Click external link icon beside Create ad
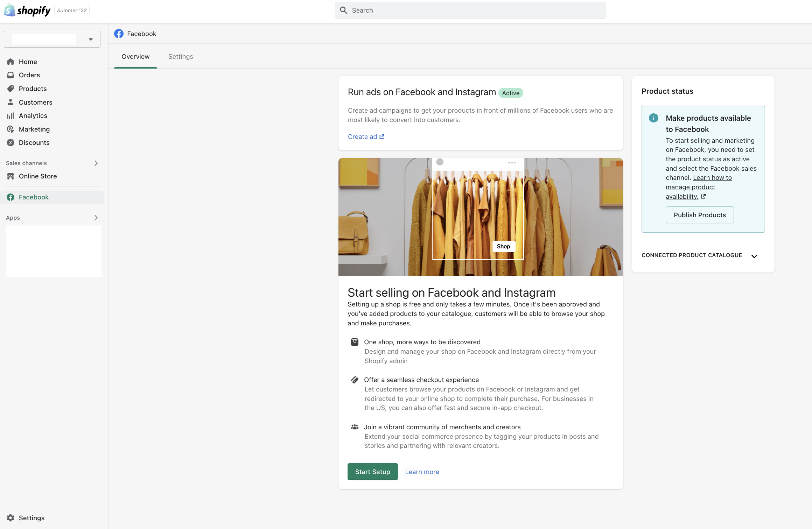Screen dimensions: 812x529 click(x=382, y=137)
